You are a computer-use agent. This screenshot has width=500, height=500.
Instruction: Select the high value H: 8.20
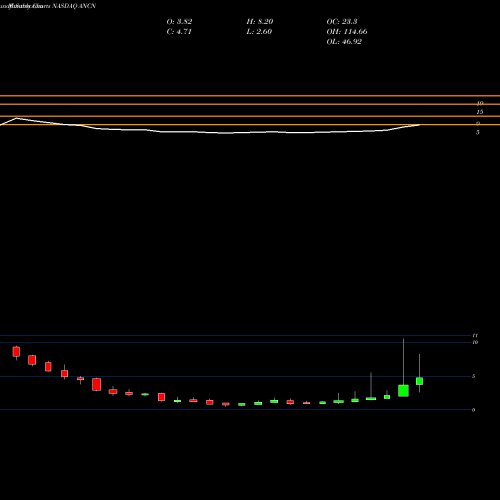coord(260,22)
